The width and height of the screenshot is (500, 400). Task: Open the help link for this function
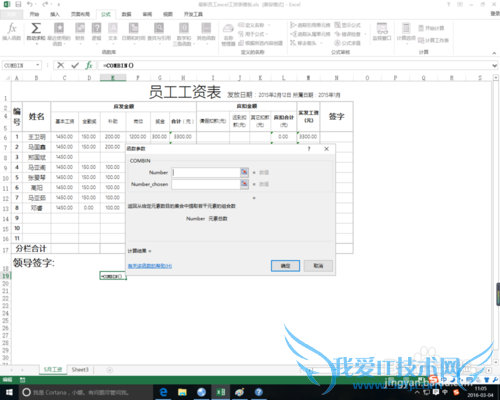[x=150, y=266]
